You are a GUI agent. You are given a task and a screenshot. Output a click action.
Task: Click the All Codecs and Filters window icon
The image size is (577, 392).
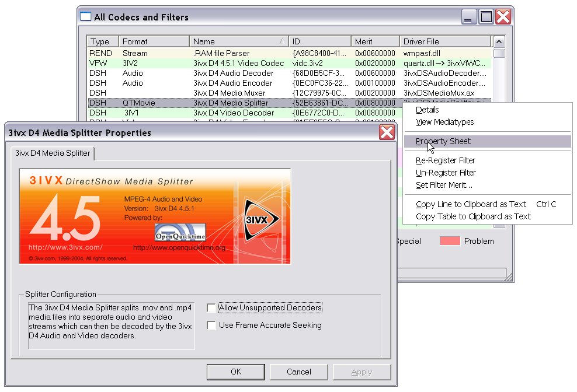[x=85, y=16]
